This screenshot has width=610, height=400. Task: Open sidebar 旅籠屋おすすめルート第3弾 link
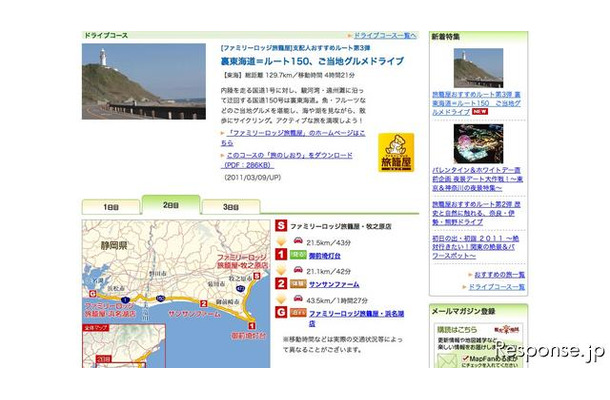coord(476,103)
